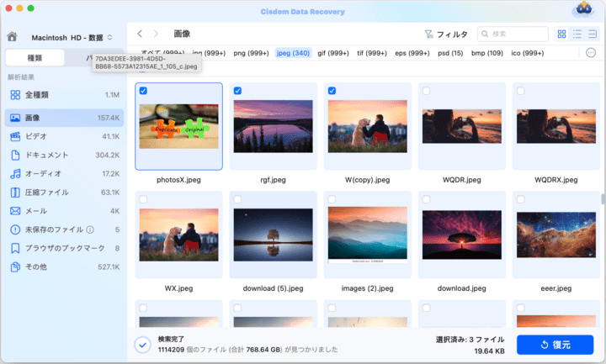Switch to detail preview view
The width and height of the screenshot is (606, 364).
tap(592, 34)
